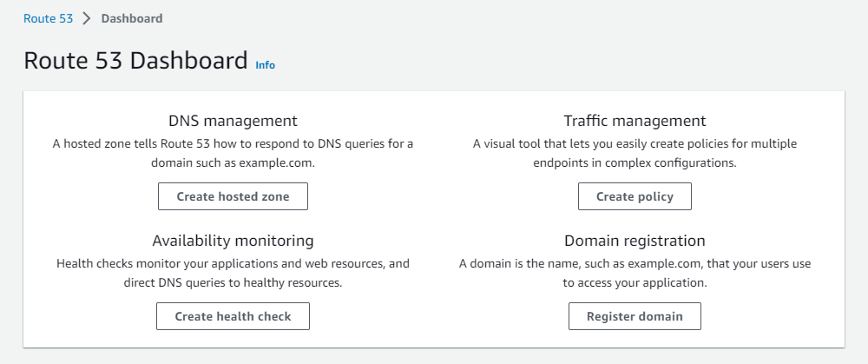Select the DNS management heading

[x=233, y=121]
